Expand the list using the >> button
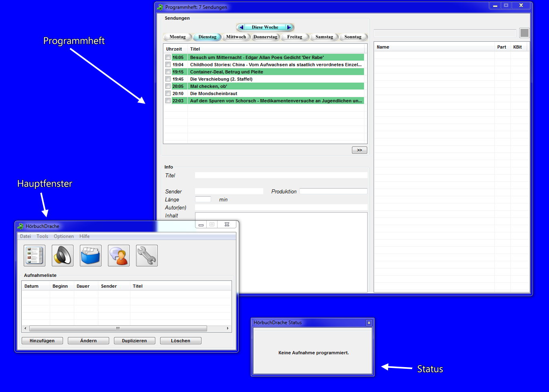The width and height of the screenshot is (549, 392). [359, 150]
